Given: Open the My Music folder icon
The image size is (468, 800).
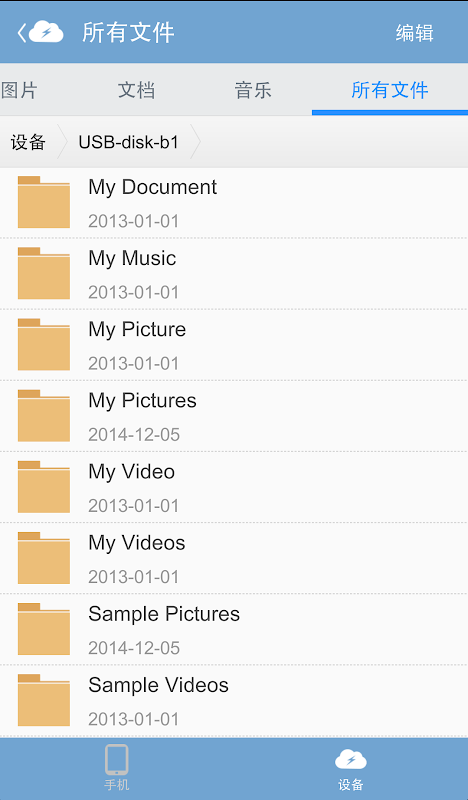Looking at the screenshot, I should point(44,273).
